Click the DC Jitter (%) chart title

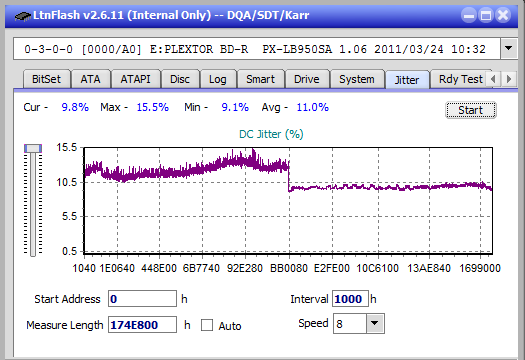pos(271,134)
